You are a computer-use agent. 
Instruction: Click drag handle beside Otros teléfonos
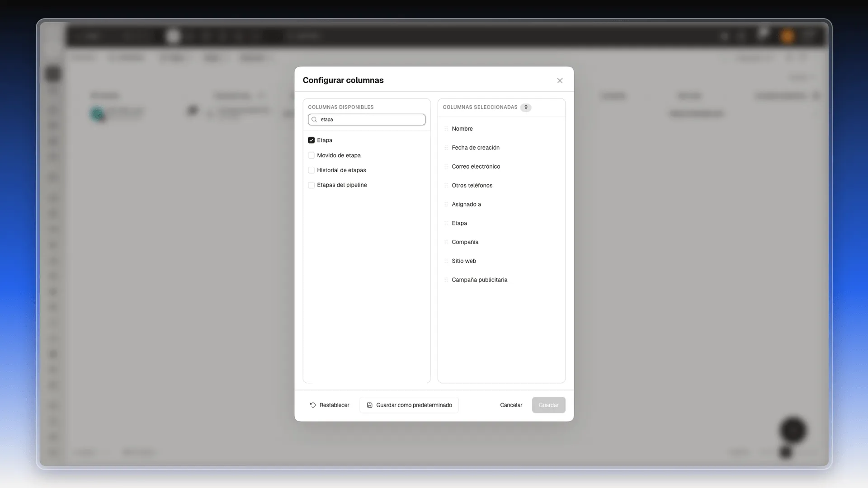click(446, 186)
